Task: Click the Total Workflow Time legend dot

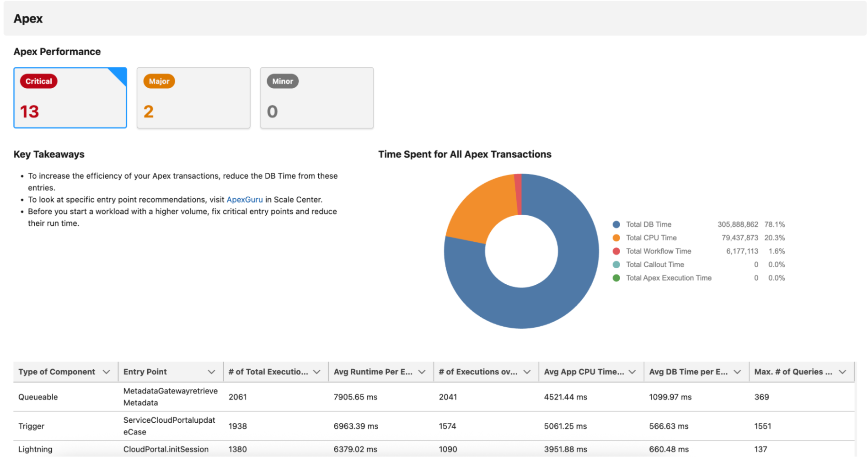Action: pos(616,251)
